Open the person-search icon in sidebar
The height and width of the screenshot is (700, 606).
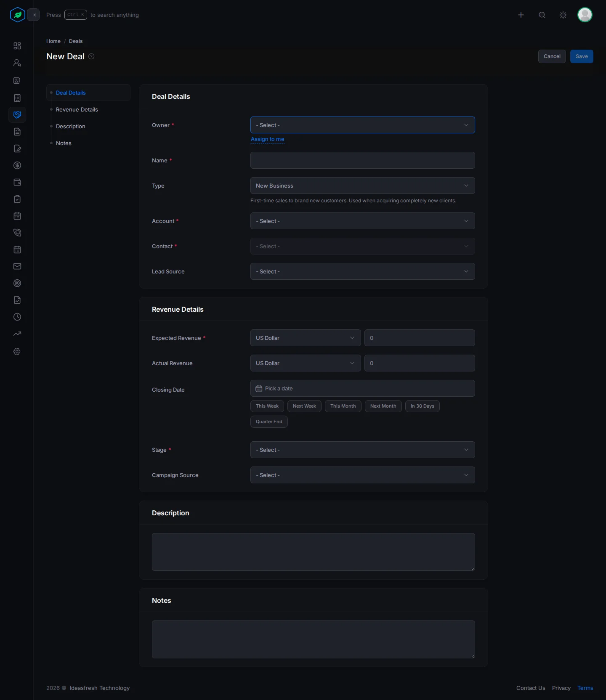(x=17, y=63)
